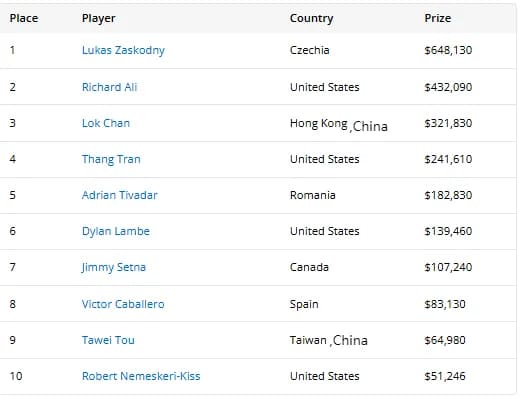
Task: Open Robert Nemeskeri-Kiss profile
Action: pos(141,376)
